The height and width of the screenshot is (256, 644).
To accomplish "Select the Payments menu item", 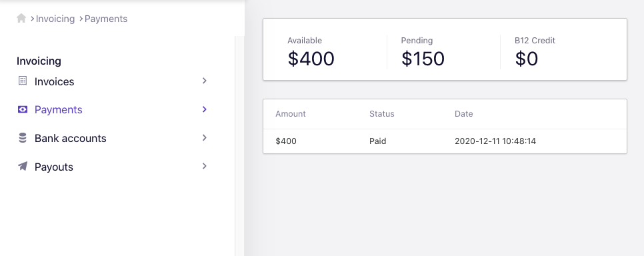I will tap(113, 110).
